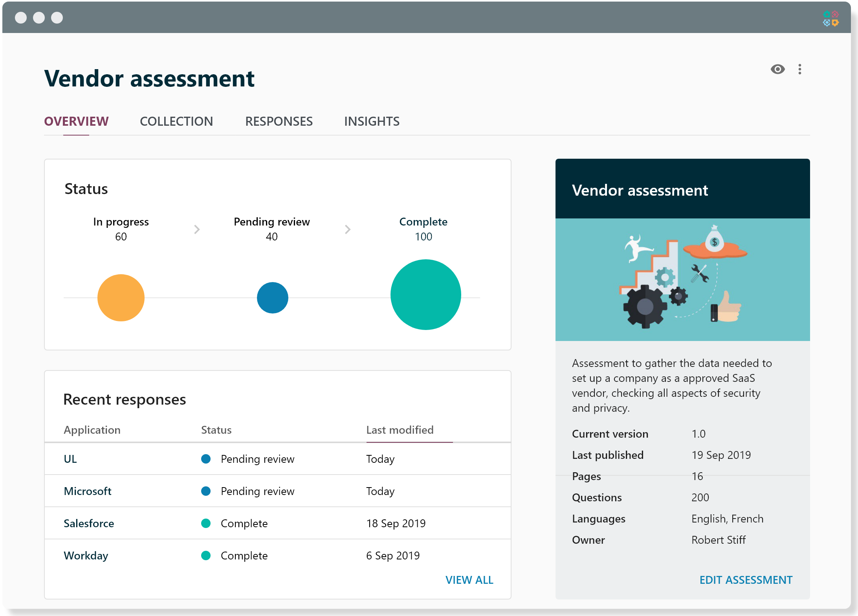The width and height of the screenshot is (858, 616).
Task: Sort by Last modified column header
Action: point(400,430)
